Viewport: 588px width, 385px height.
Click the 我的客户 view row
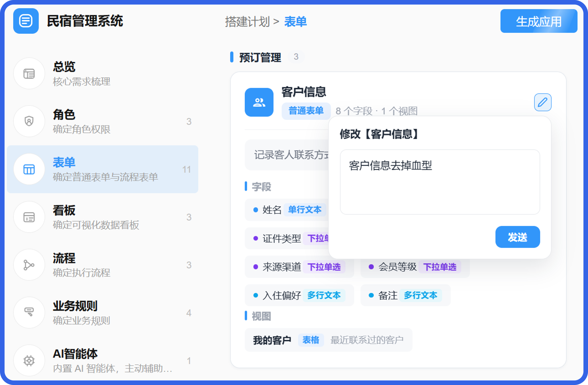click(328, 340)
